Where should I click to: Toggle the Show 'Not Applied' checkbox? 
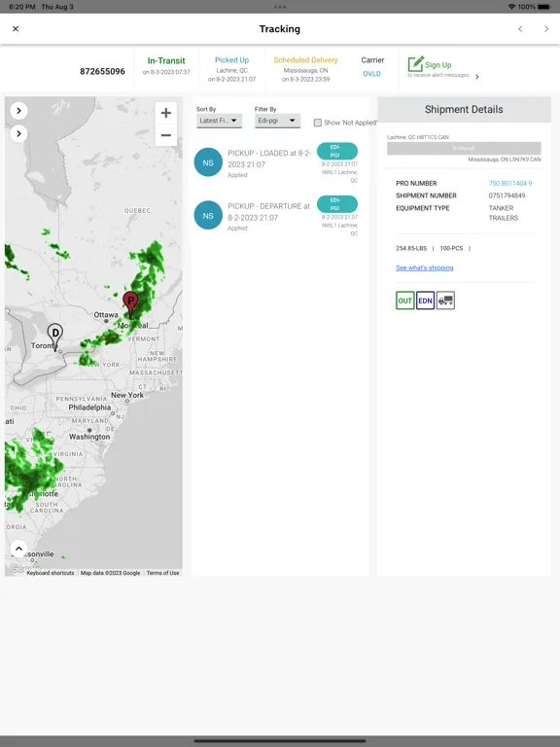pos(318,123)
